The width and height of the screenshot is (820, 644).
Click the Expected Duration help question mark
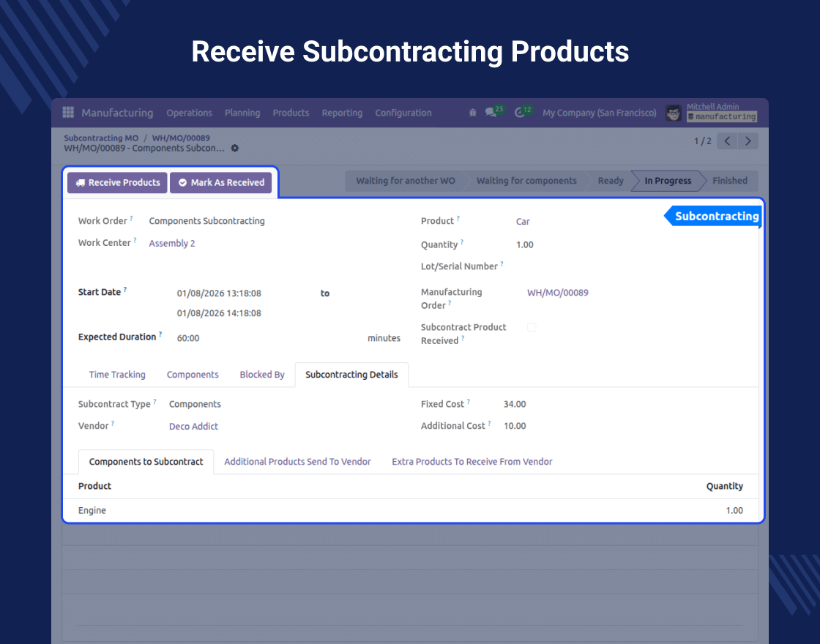[160, 334]
